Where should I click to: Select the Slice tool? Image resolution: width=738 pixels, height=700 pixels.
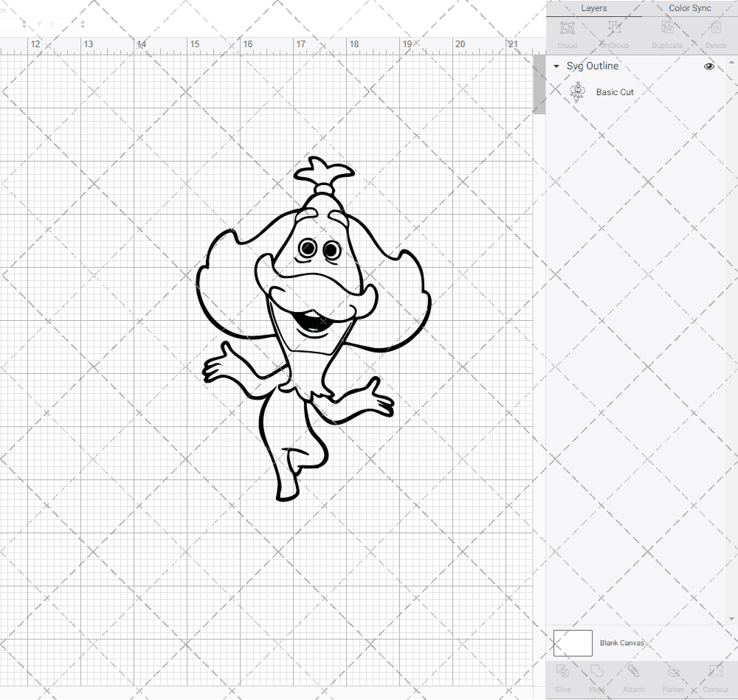point(563,676)
